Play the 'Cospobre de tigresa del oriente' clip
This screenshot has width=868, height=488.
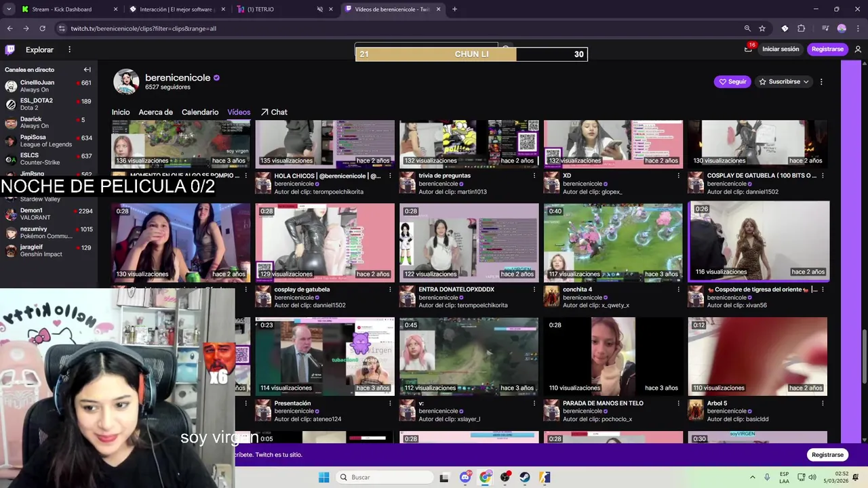[x=758, y=241]
